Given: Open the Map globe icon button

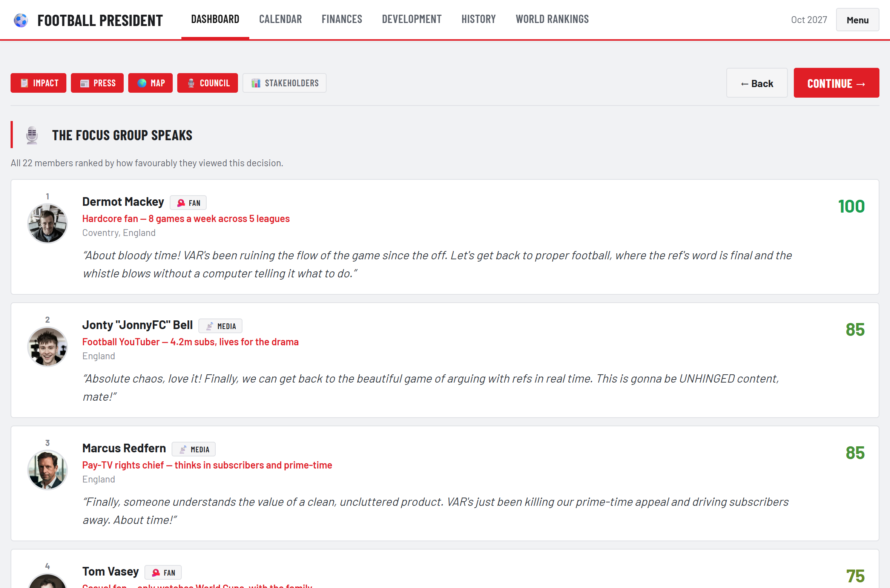Looking at the screenshot, I should click(x=150, y=83).
